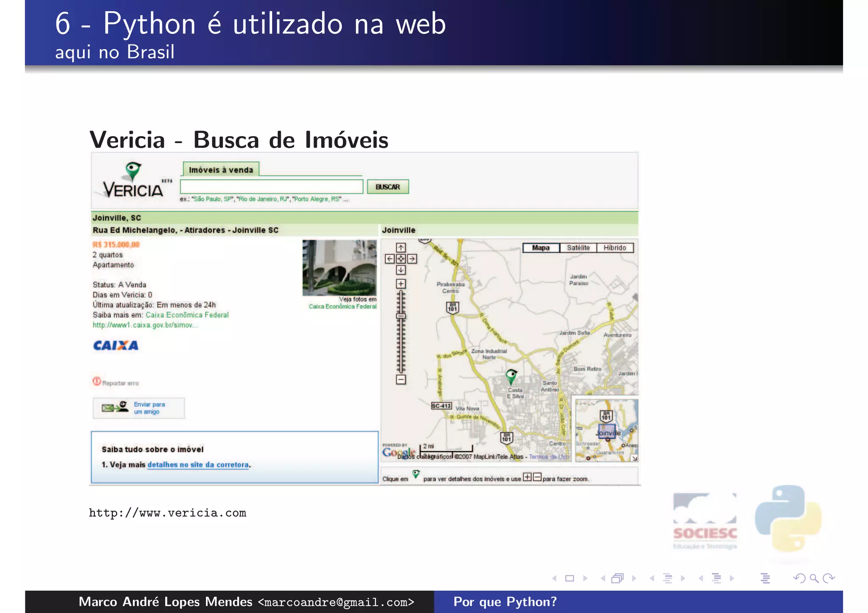Collapse the overview mini-map with corner arrow
The image size is (868, 613).
coord(634,458)
